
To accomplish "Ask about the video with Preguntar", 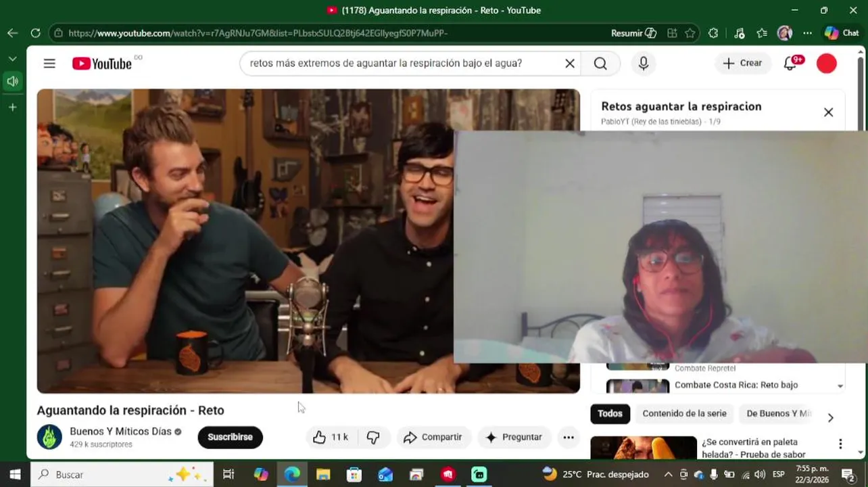I will pyautogui.click(x=514, y=437).
